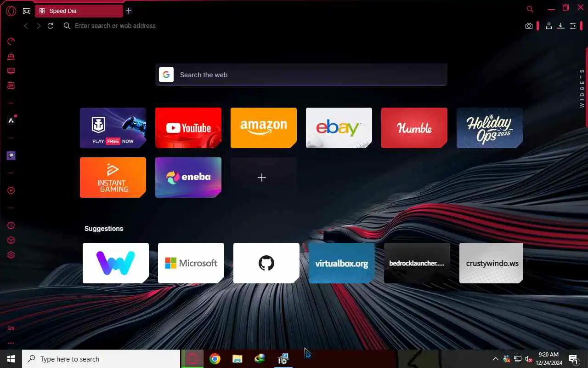This screenshot has width=588, height=368.
Task: Open the Opera GX main menu logo
Action: [11, 11]
